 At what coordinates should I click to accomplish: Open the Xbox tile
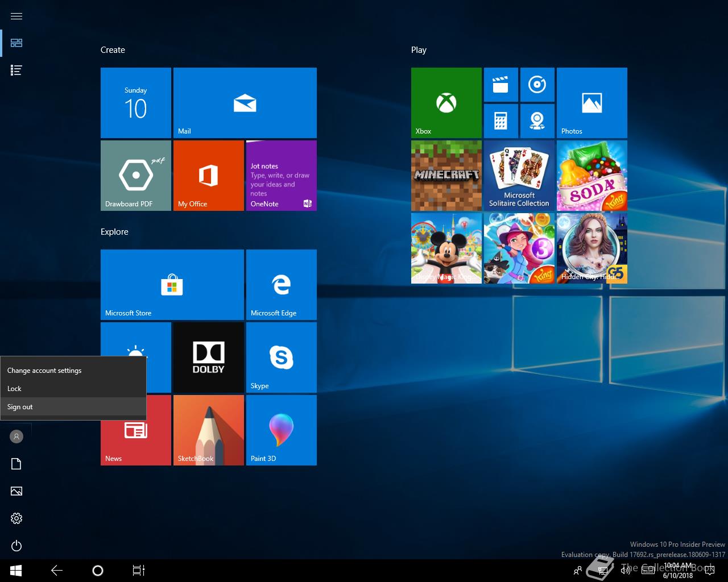(446, 103)
